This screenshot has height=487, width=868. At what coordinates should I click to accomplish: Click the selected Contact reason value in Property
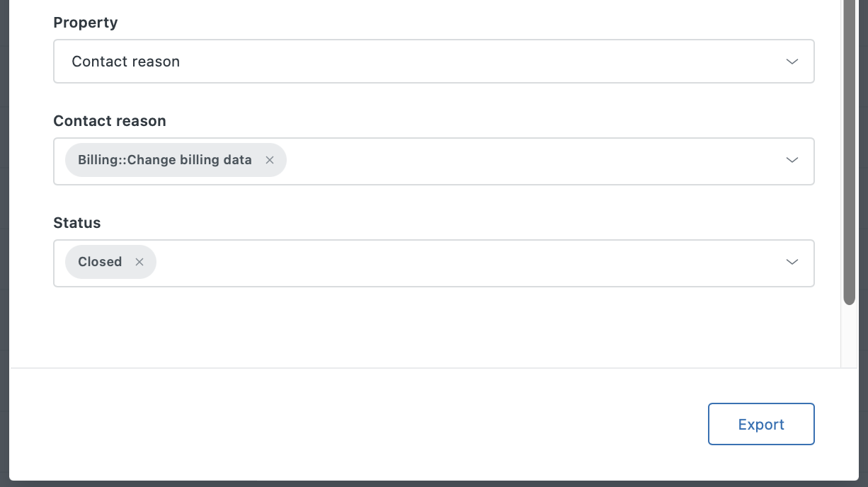pos(126,62)
